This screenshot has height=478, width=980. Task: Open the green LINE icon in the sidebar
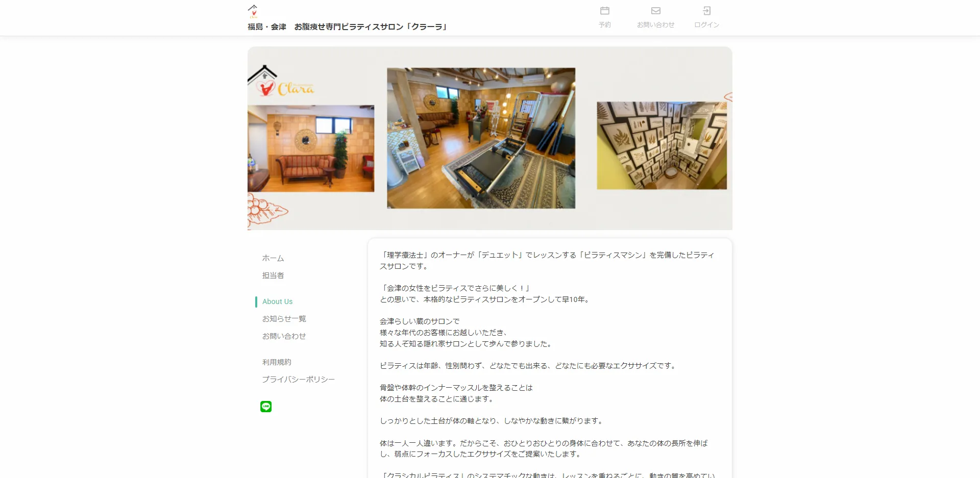pyautogui.click(x=266, y=407)
